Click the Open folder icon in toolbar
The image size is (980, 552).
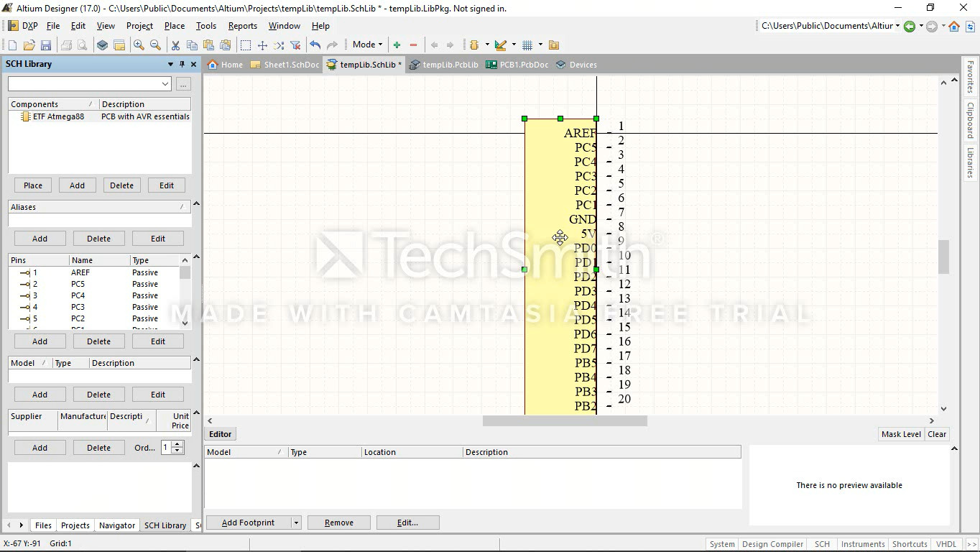coord(29,45)
